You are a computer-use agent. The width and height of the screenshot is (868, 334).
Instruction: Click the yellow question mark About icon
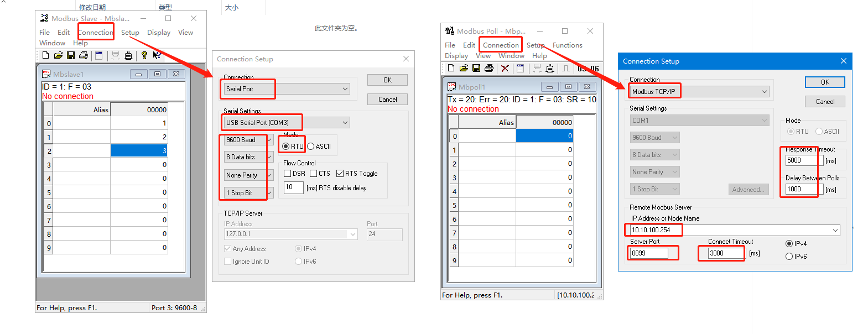point(144,55)
